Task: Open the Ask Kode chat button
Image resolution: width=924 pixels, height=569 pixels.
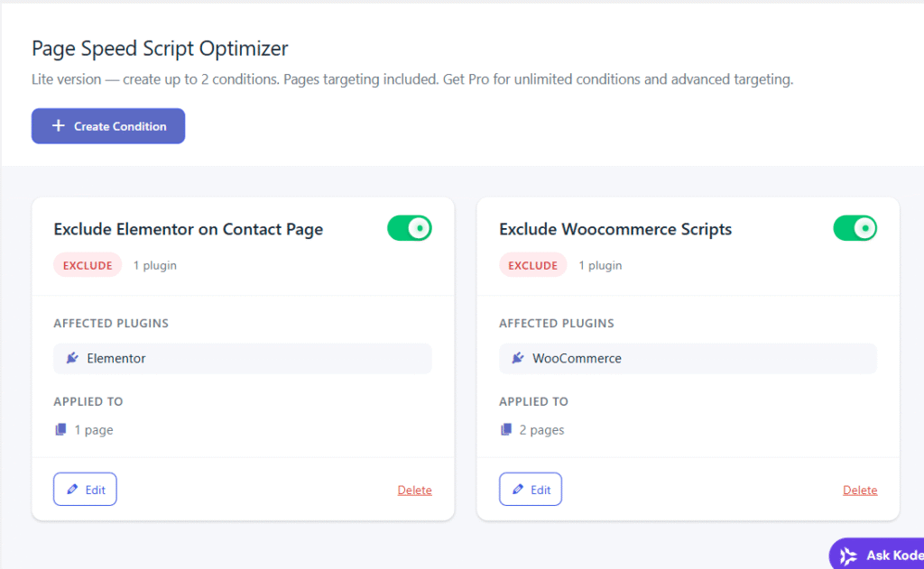Action: click(x=880, y=555)
